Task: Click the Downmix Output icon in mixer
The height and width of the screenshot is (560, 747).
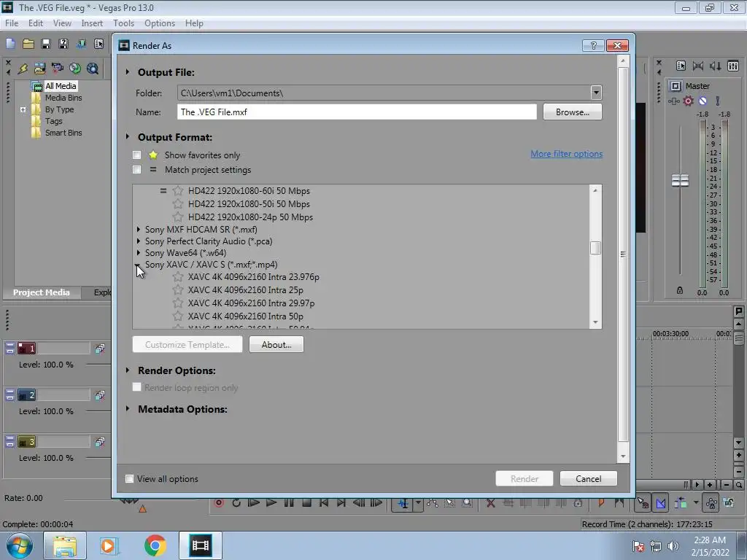Action: 698,66
